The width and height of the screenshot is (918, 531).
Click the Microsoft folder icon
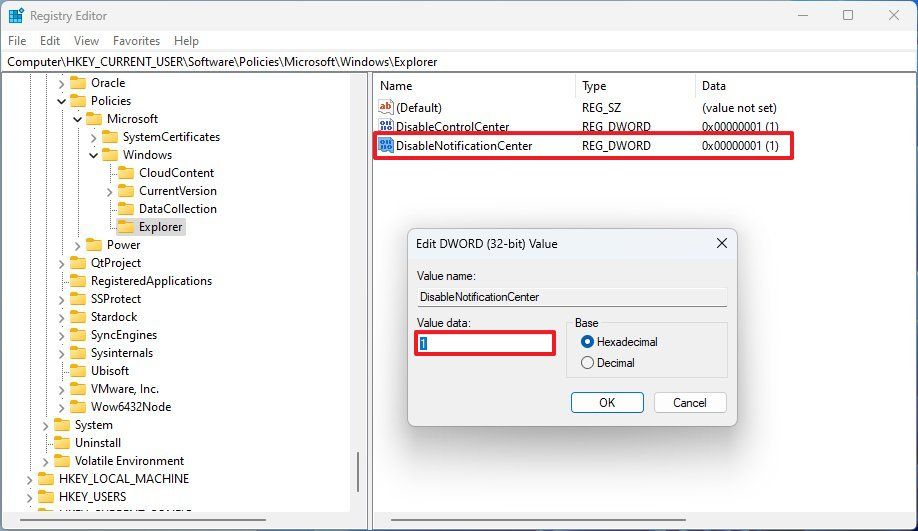(94, 119)
